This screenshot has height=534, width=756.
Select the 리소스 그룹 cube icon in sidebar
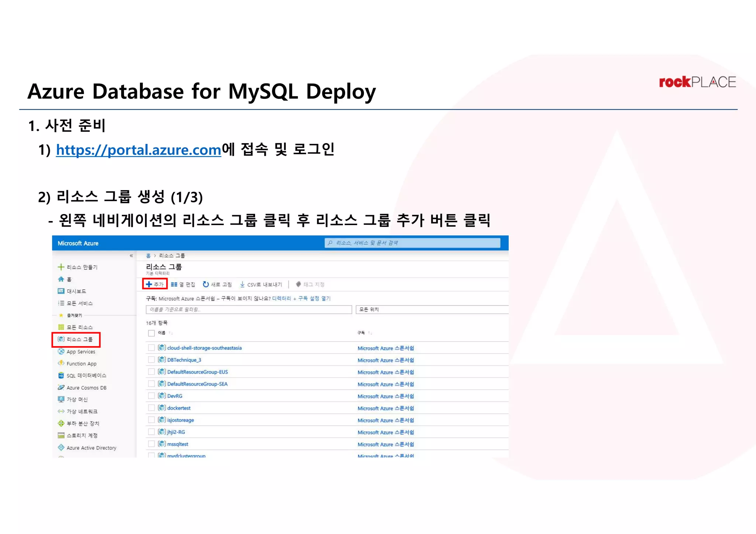(61, 339)
